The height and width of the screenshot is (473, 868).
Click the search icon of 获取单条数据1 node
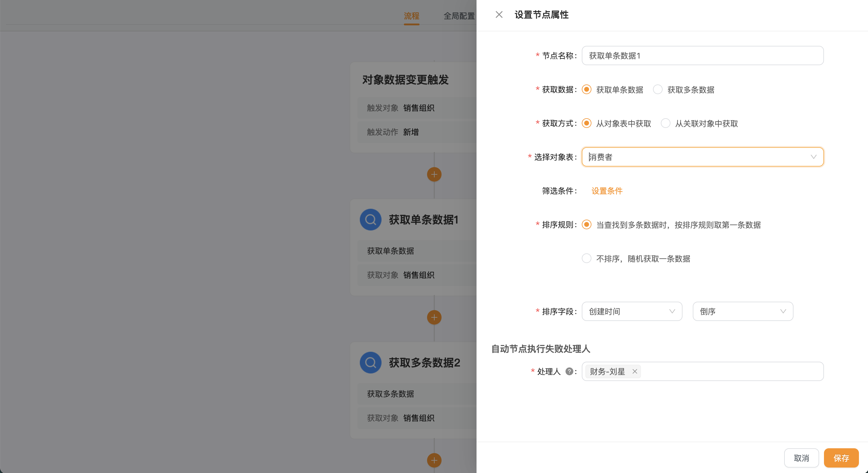[x=370, y=220]
